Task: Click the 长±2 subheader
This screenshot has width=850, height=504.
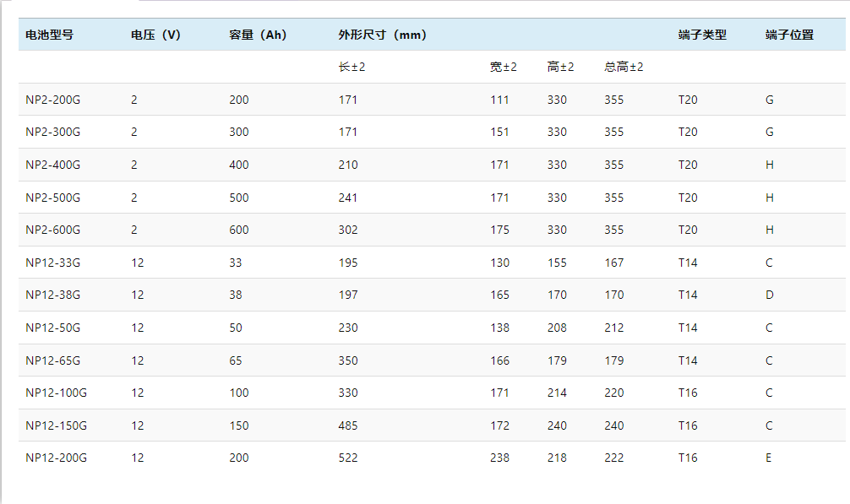Action: coord(351,67)
